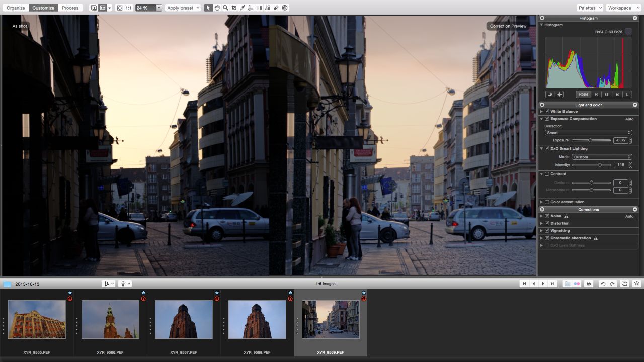Switch to the Organize tab

click(16, 8)
